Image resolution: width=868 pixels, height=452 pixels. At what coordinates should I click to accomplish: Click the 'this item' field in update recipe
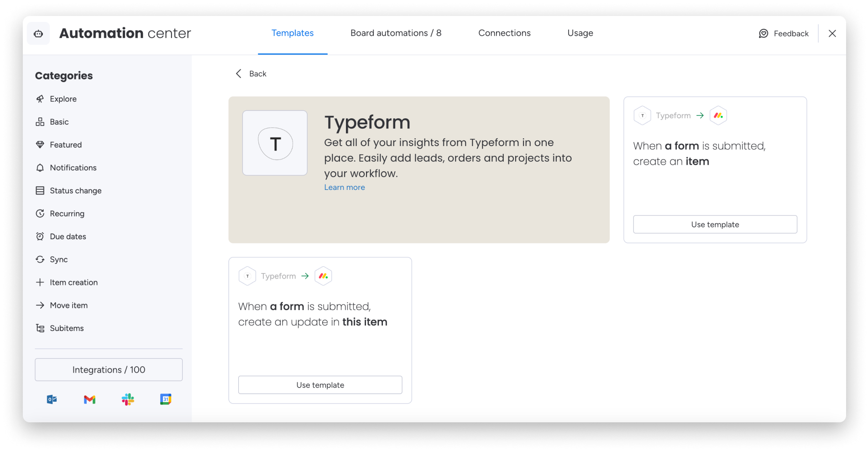[x=365, y=322]
